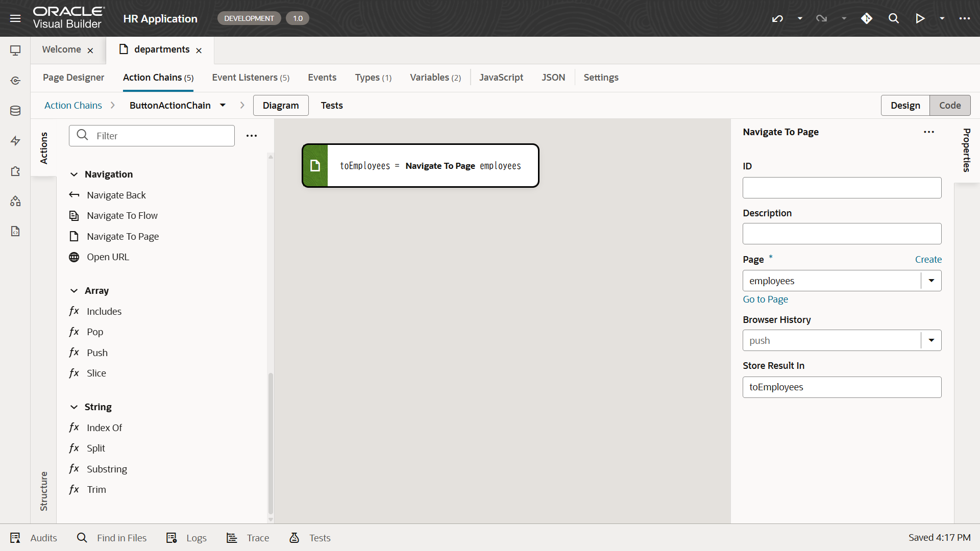Image resolution: width=980 pixels, height=551 pixels.
Task: Click the Create page link
Action: [x=928, y=260]
